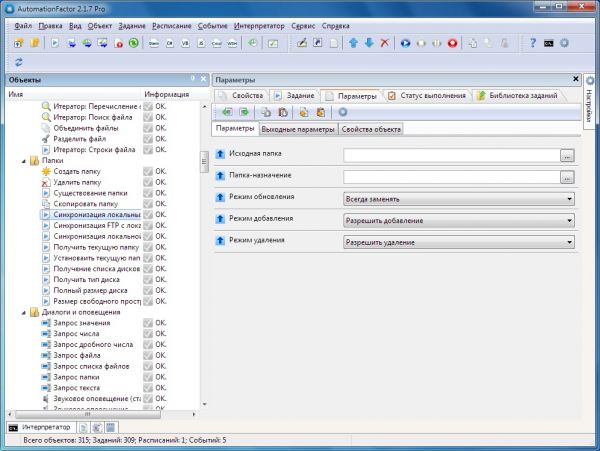Click browse button for Папка-назначение

pyautogui.click(x=567, y=177)
